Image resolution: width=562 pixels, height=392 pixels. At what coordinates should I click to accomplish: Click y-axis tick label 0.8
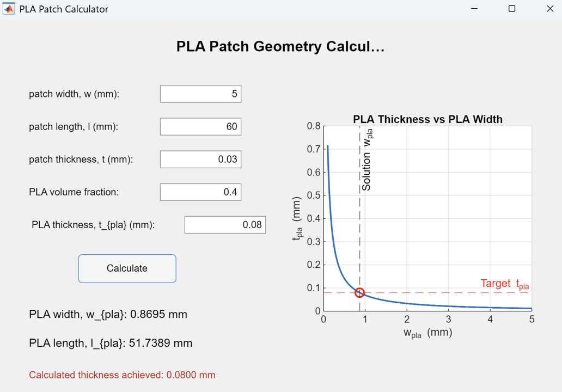tap(314, 126)
